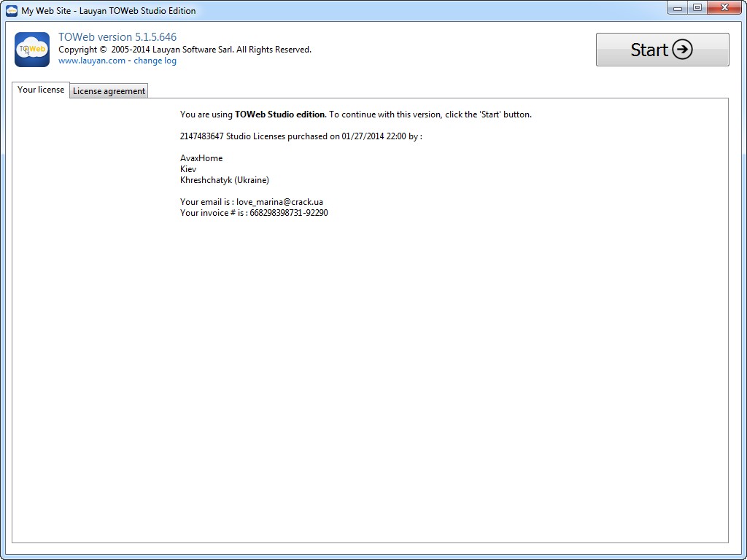Click the Khreshchatyk (Ukraine) line
Screen dimensions: 747x560
pyautogui.click(x=225, y=180)
